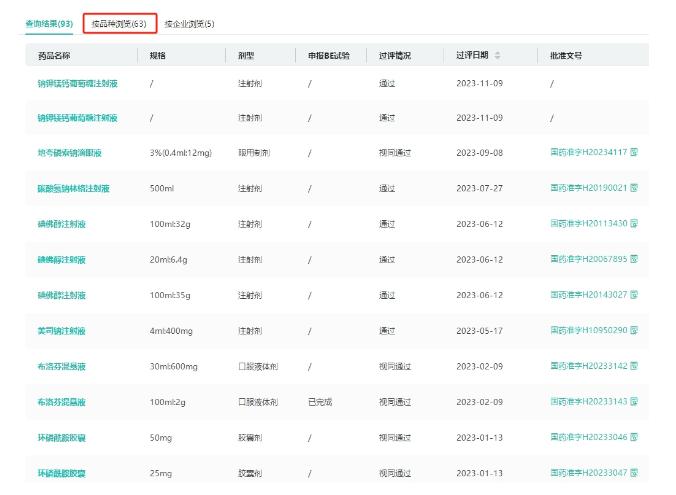Open the icon after 国药准字H20233142
This screenshot has width=676, height=495.
pyautogui.click(x=634, y=366)
